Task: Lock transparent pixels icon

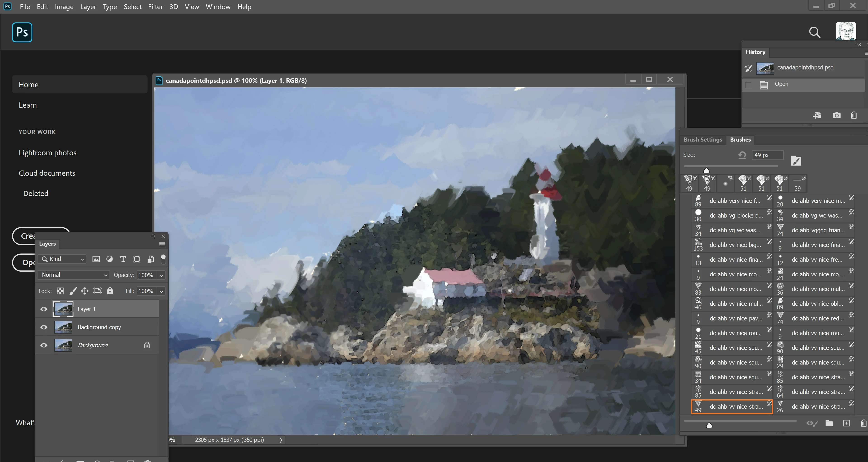Action: [60, 291]
